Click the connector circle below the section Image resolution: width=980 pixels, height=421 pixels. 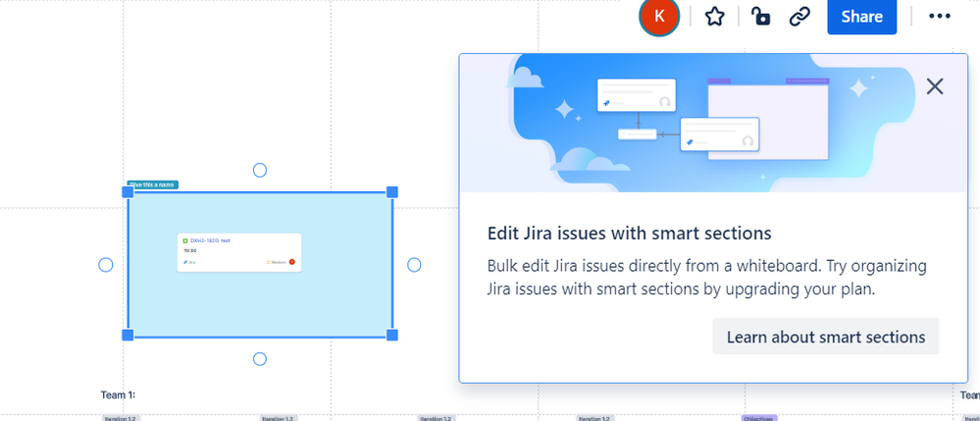click(x=259, y=358)
